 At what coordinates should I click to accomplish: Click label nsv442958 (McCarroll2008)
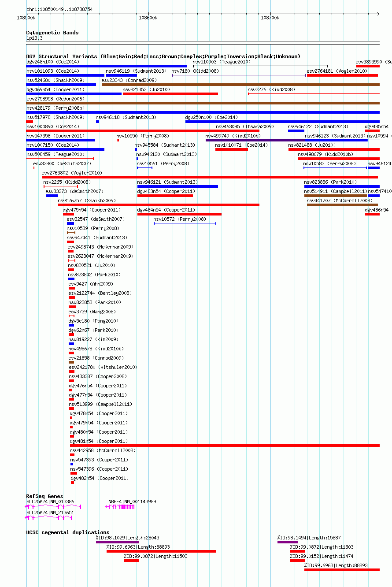point(103,450)
